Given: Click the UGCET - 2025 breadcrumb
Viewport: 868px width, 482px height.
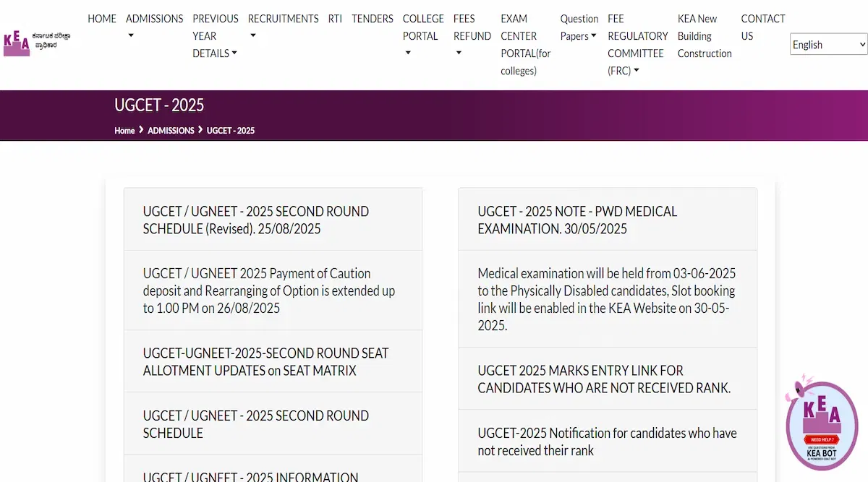Looking at the screenshot, I should click(x=231, y=131).
